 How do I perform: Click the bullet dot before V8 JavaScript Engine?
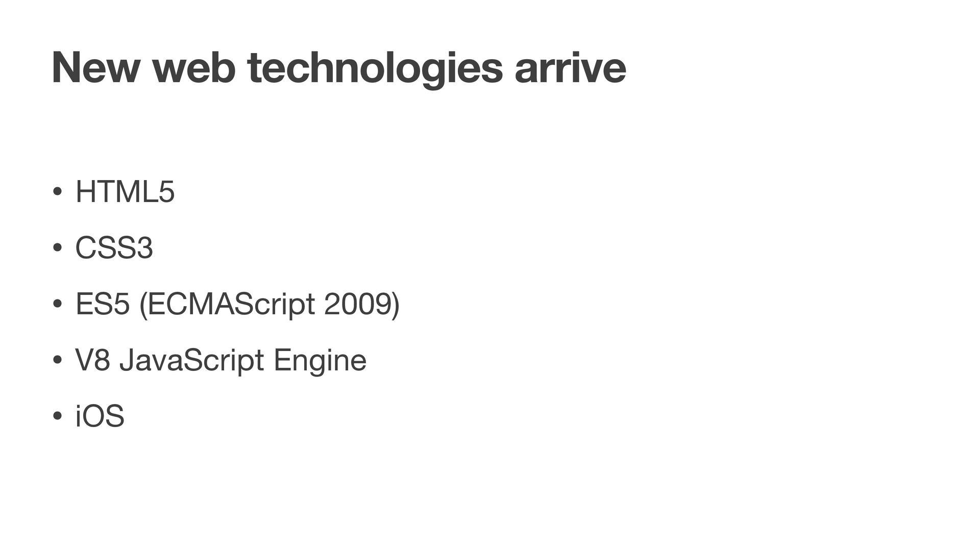57,361
